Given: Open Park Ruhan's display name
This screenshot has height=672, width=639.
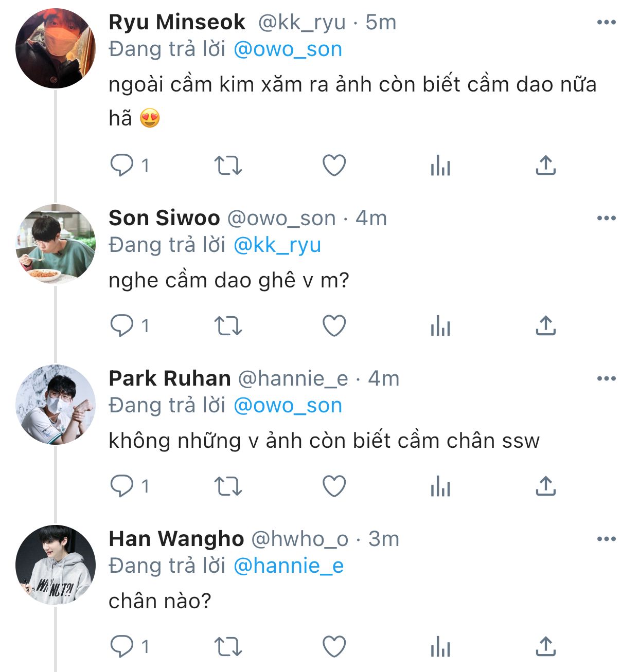Looking at the screenshot, I should 169,378.
